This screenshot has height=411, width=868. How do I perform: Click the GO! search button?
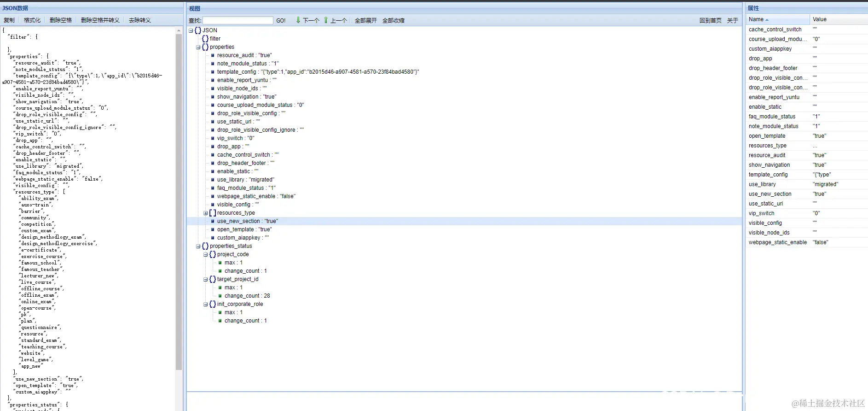click(x=281, y=20)
